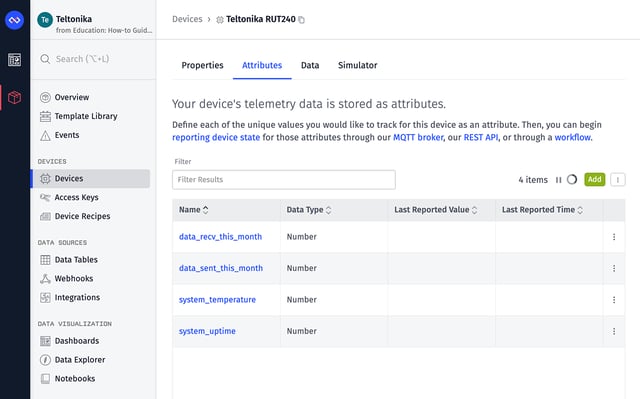Screen dimensions: 640x399
Task: Open the Data tab
Action: click(x=310, y=65)
